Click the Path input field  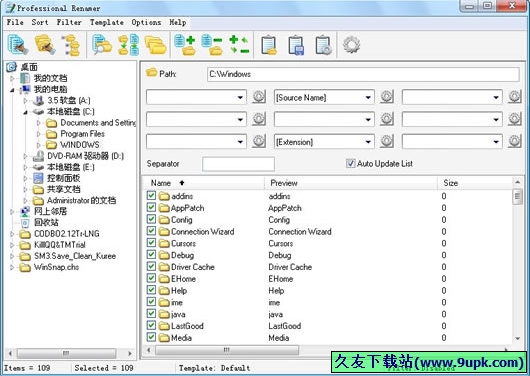coord(363,74)
